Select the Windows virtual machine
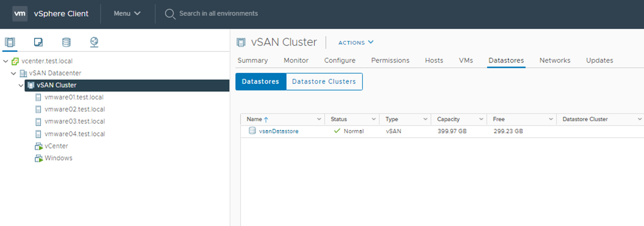This screenshot has height=226, width=644. pyautogui.click(x=58, y=158)
